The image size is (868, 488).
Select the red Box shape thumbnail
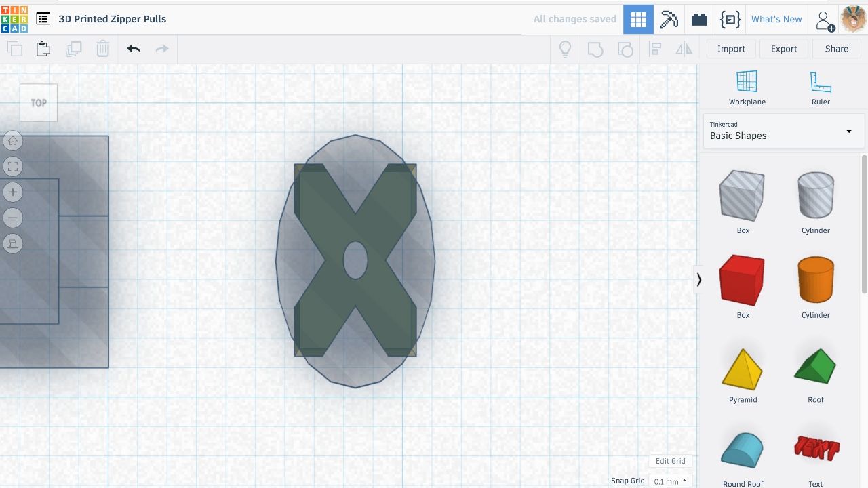tap(742, 279)
